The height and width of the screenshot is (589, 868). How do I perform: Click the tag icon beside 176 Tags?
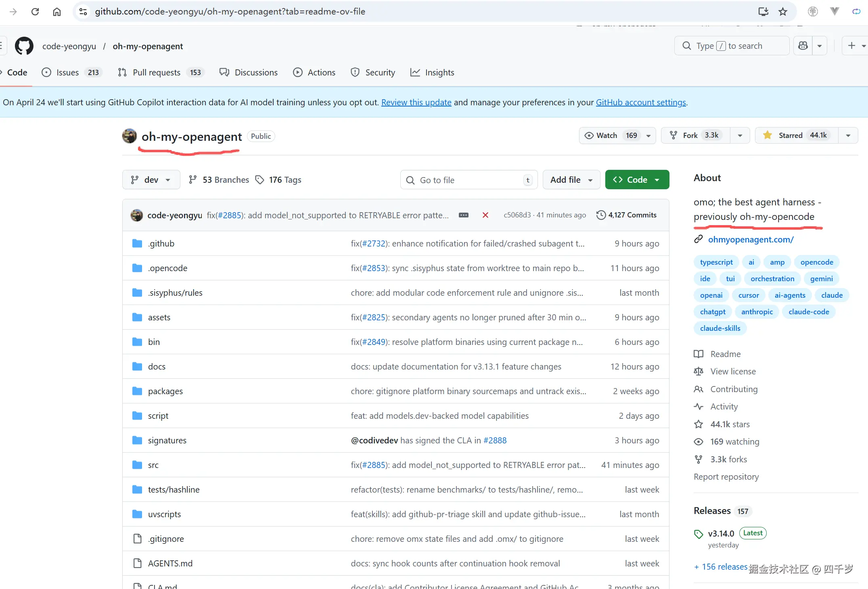pos(260,180)
